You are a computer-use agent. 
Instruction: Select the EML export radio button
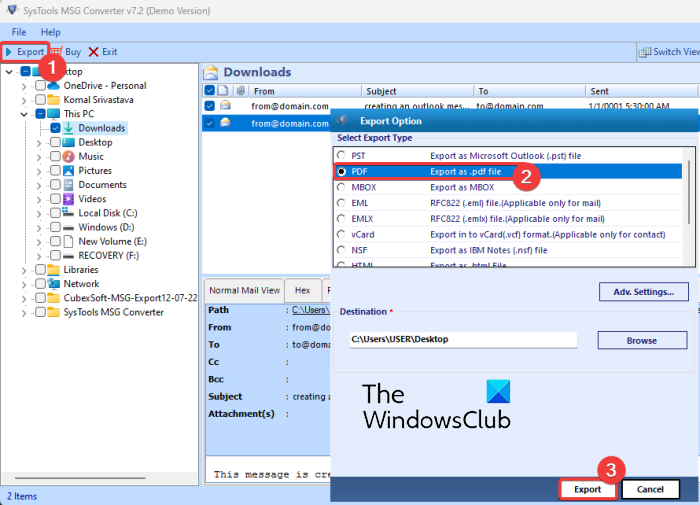click(342, 203)
